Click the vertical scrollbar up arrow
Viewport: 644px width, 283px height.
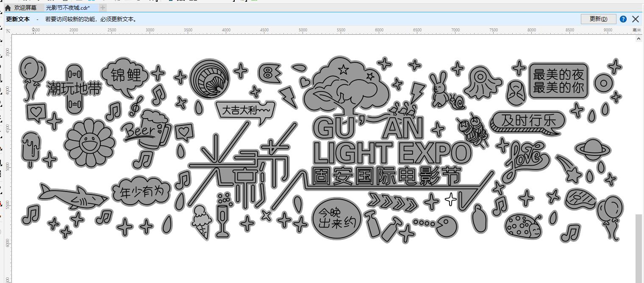click(639, 39)
